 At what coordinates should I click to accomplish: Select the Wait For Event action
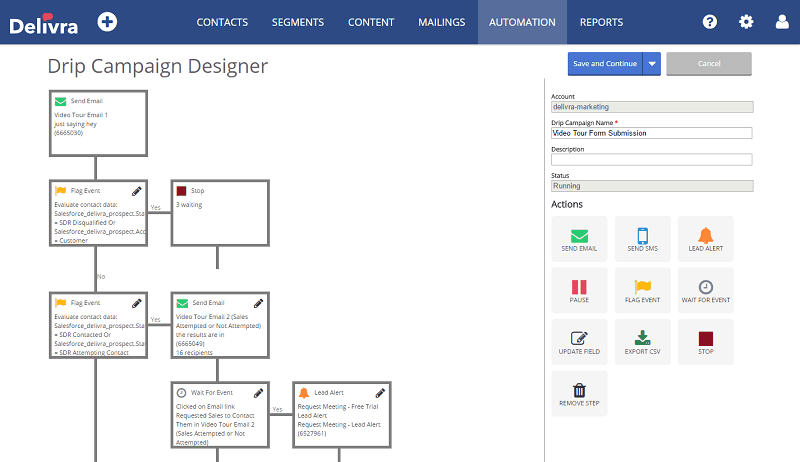coord(706,290)
